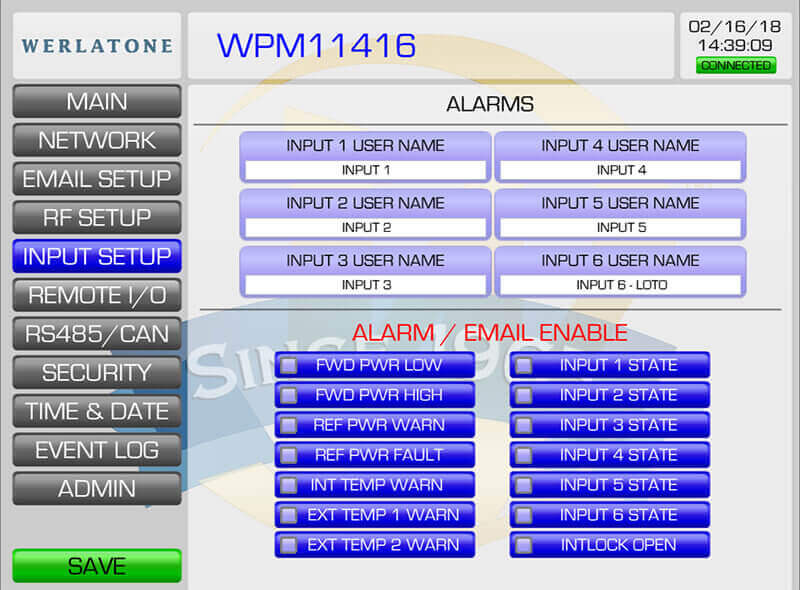Open EMAIL SETUP in the sidebar
The height and width of the screenshot is (590, 800).
click(97, 179)
